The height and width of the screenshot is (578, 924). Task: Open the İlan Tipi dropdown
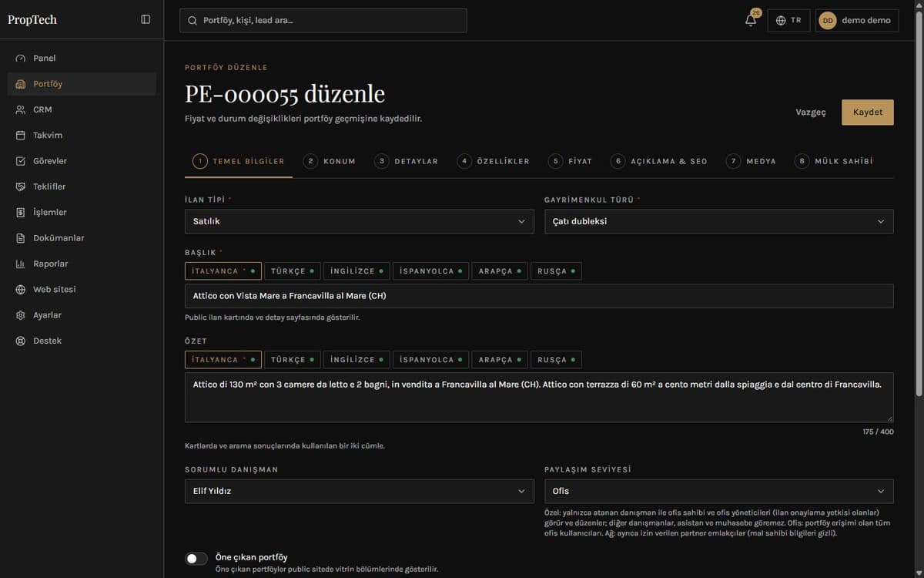359,221
